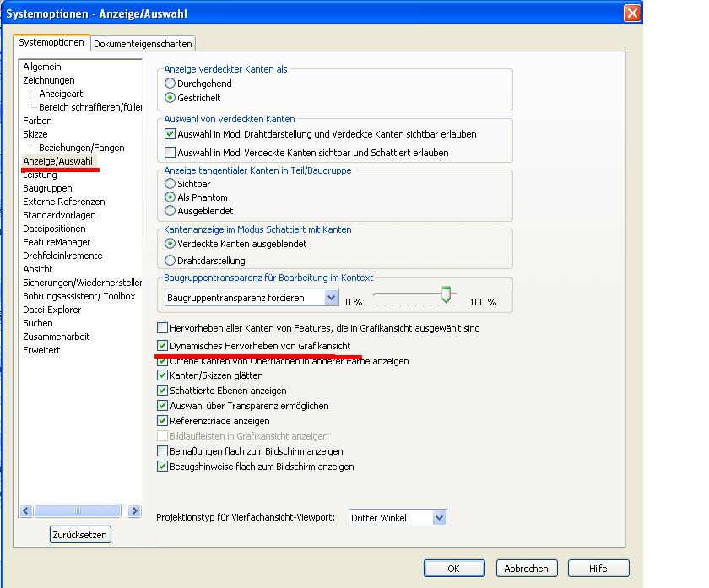Toggle Schattierte Ebenen anzeigen

pos(162,391)
